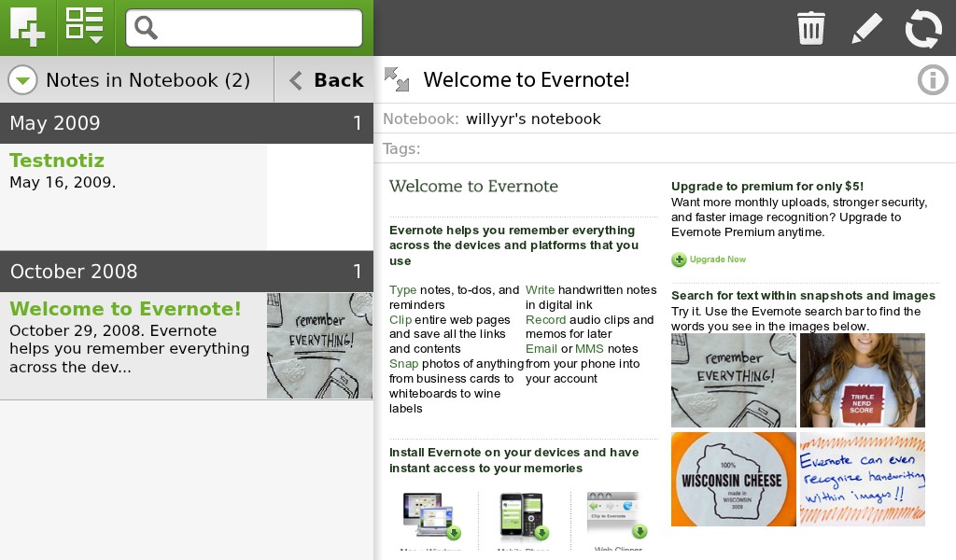Click the Write link
The image size is (956, 560).
[541, 290]
